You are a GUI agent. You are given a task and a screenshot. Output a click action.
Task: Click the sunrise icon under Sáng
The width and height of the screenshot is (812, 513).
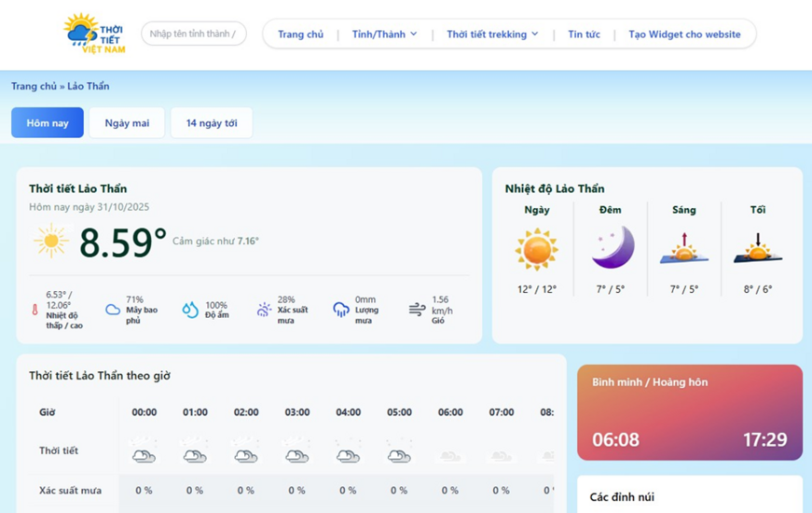pyautogui.click(x=683, y=249)
